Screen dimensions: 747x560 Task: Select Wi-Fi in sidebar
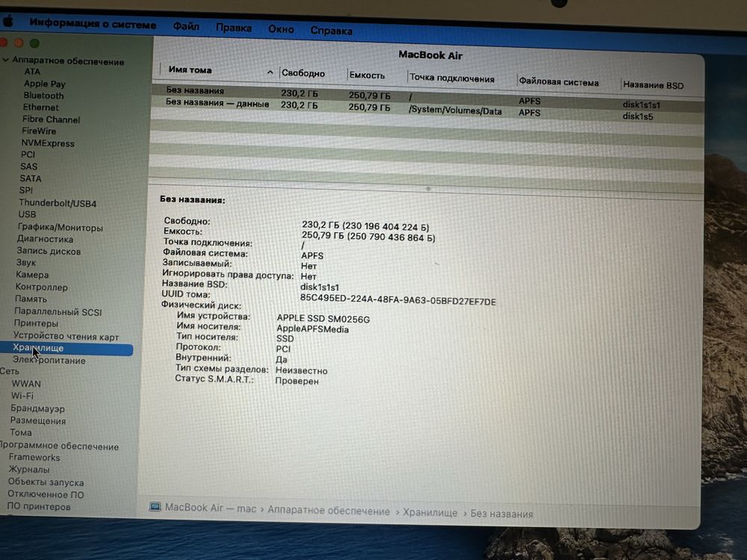click(22, 396)
